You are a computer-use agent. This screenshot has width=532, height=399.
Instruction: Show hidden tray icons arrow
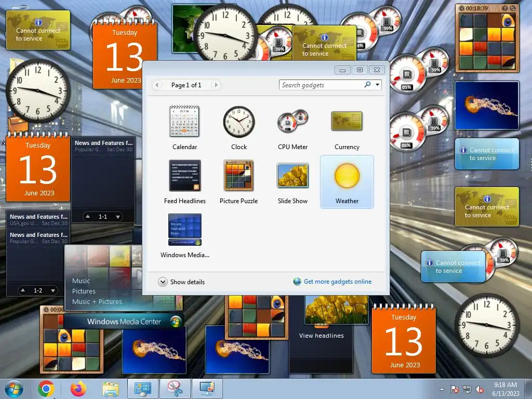pyautogui.click(x=442, y=389)
